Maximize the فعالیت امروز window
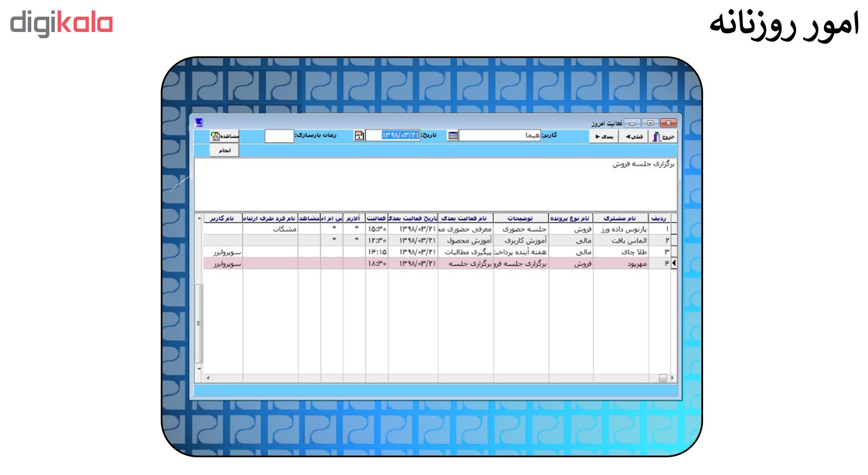The width and height of the screenshot is (868, 475). (x=650, y=123)
